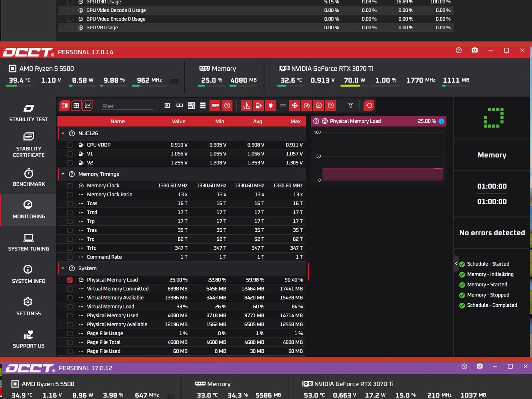Select the Trfc row in Memory Timings
The height and width of the screenshot is (399, 532).
point(182,248)
